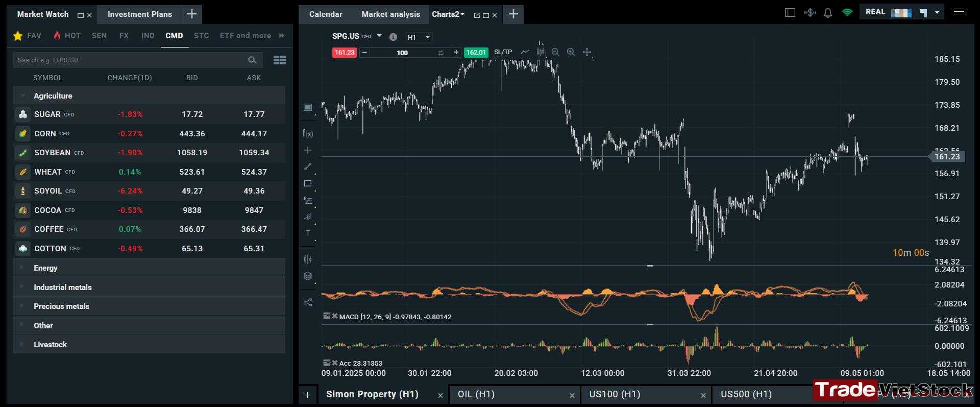
Task: Open the US100 (H1) chart tab
Action: (646, 394)
